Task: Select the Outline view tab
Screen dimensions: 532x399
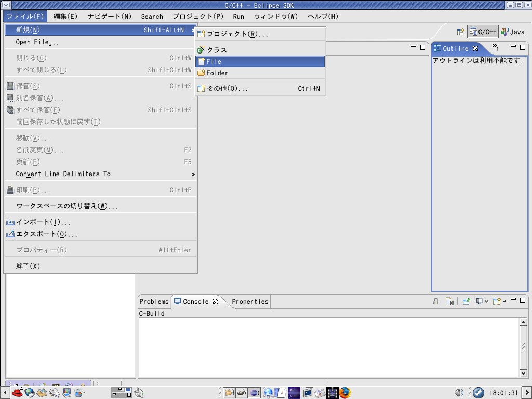Action: pyautogui.click(x=456, y=48)
